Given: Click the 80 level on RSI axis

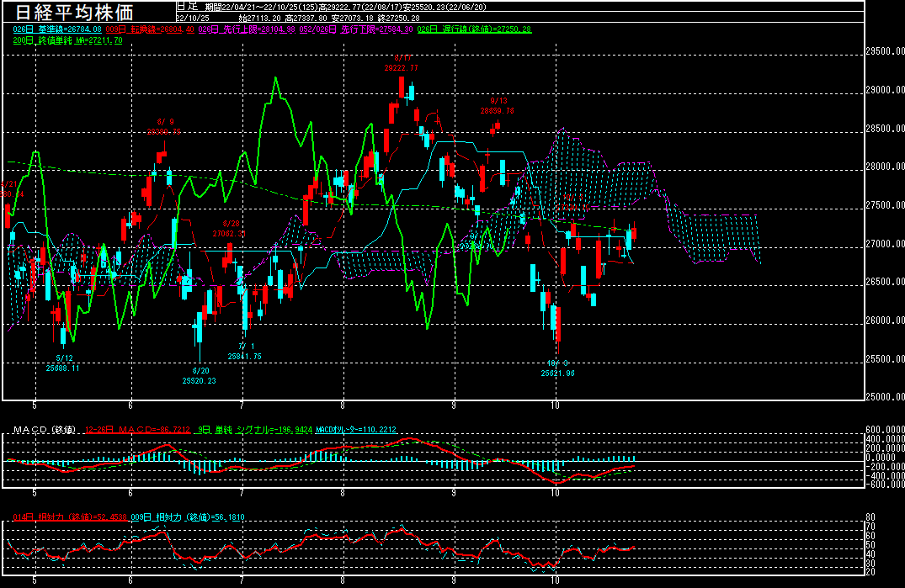Looking at the screenshot, I should (870, 517).
